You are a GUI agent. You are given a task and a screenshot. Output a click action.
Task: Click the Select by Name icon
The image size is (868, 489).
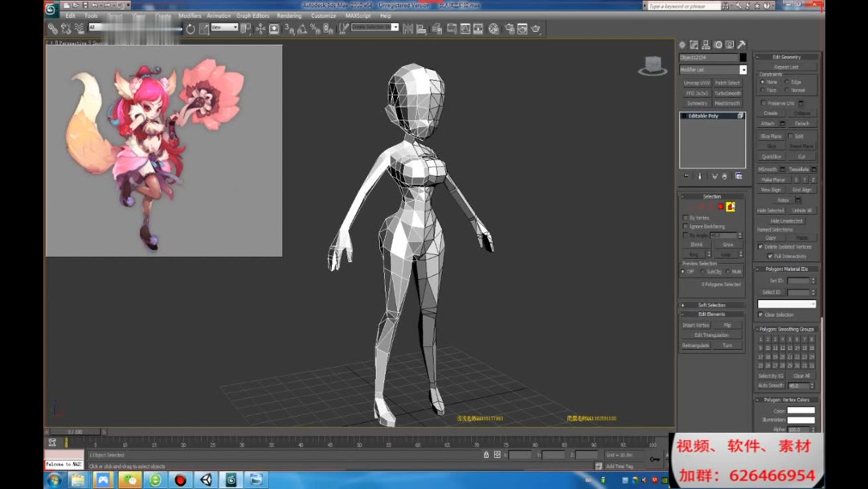pos(143,29)
